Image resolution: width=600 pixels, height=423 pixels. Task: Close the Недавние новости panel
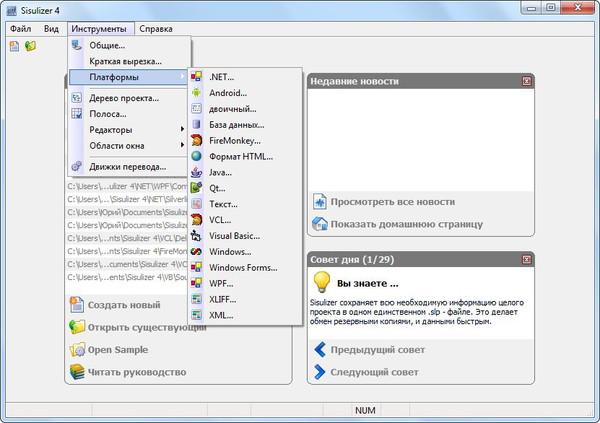[527, 81]
